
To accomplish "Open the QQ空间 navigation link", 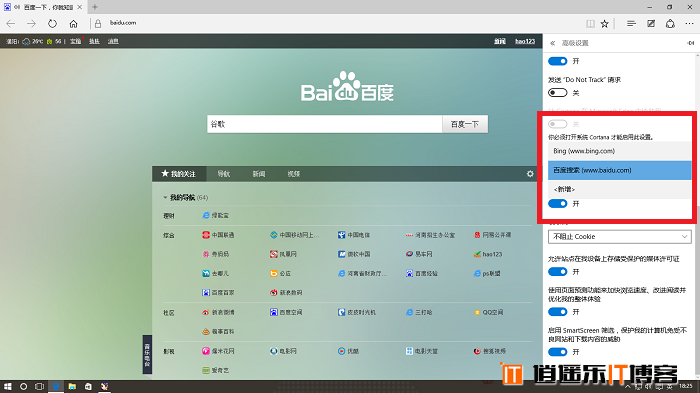I will tap(488, 312).
